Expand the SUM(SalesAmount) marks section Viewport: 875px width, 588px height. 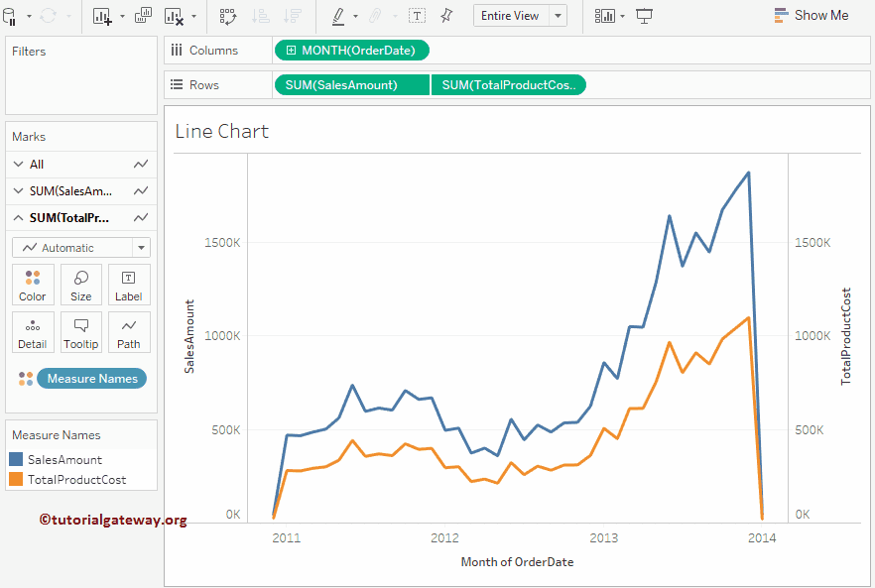19,190
